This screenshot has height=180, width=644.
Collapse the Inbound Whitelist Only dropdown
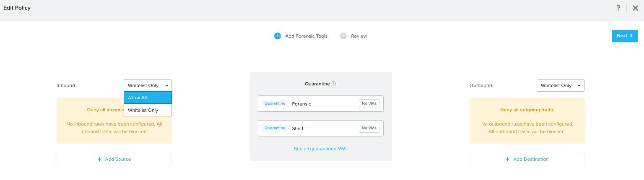coord(148,85)
